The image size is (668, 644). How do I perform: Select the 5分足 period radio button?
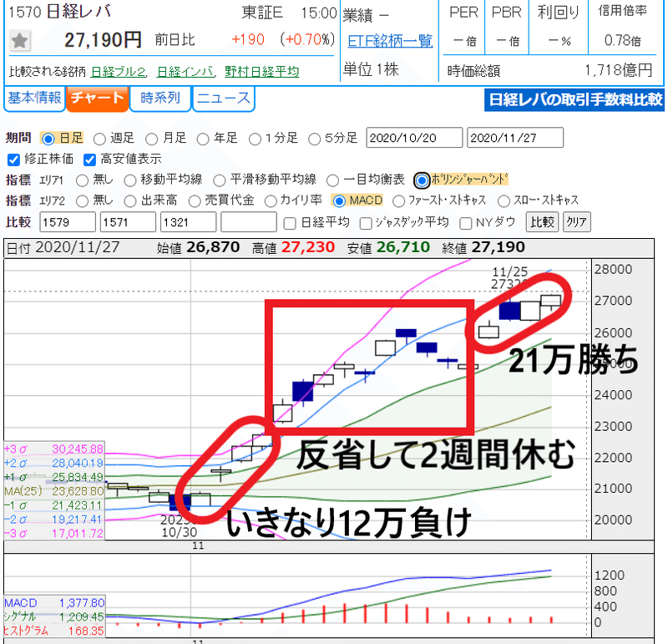(315, 139)
